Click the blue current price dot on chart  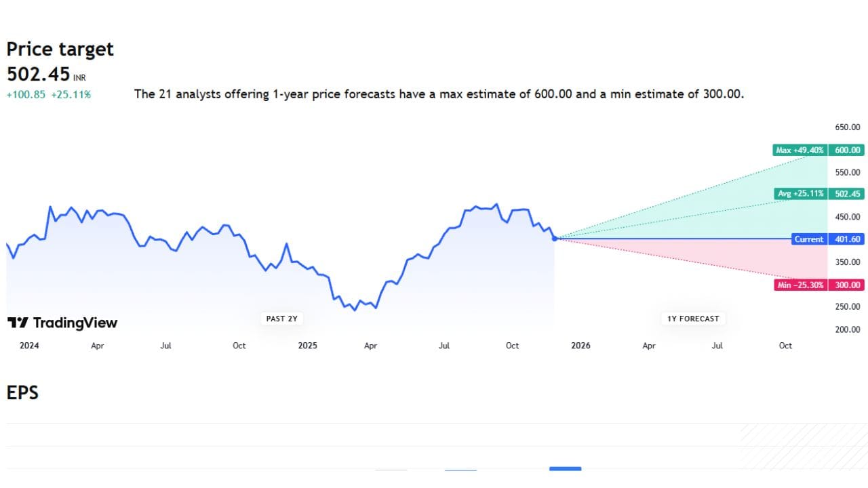coord(555,239)
